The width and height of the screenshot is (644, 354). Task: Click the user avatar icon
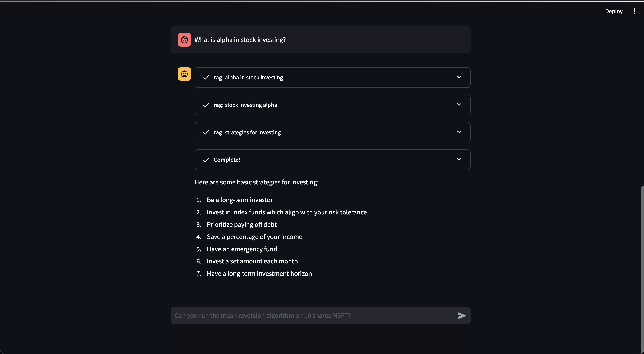coord(184,40)
